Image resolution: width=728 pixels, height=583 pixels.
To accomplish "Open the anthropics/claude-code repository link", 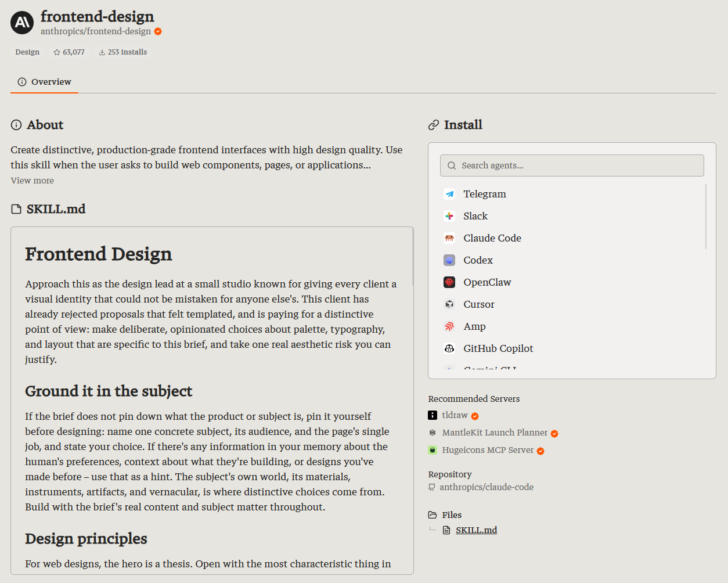I will coord(486,487).
